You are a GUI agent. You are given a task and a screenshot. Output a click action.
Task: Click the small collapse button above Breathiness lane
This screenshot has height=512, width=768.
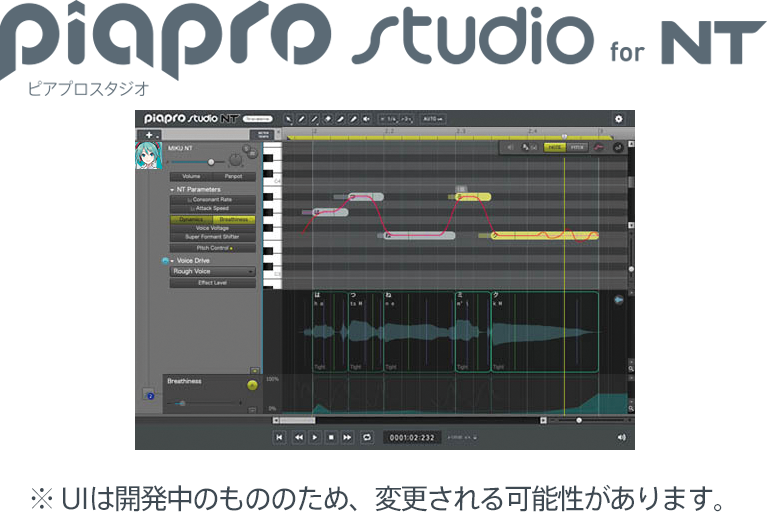pyautogui.click(x=255, y=371)
